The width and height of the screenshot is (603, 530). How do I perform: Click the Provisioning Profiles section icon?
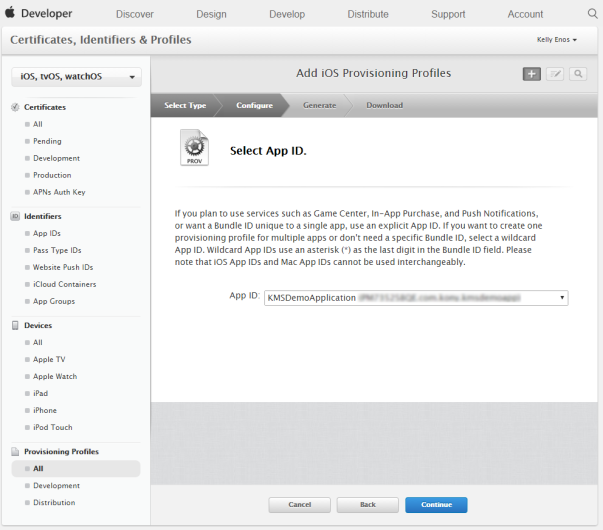pyautogui.click(x=15, y=452)
